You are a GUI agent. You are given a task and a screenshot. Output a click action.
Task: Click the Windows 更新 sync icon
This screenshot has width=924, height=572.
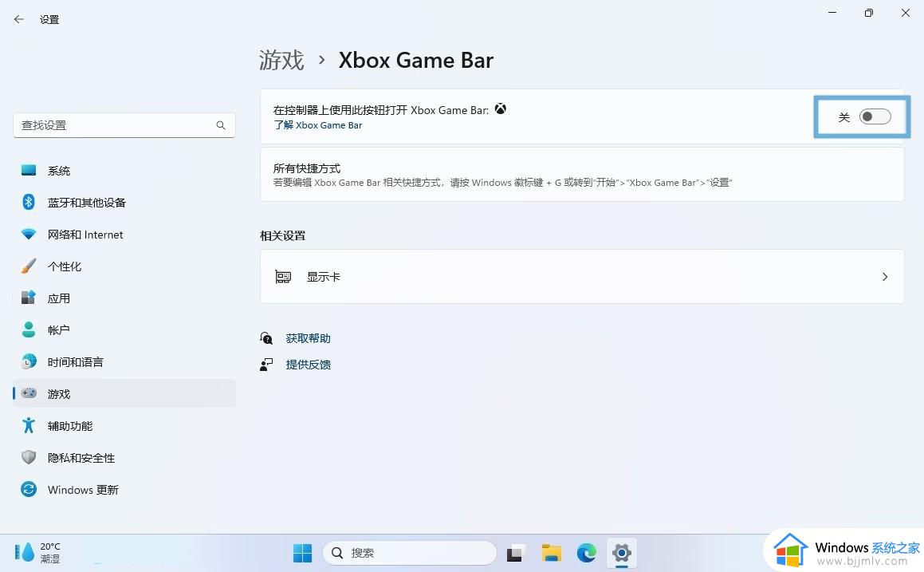28,489
